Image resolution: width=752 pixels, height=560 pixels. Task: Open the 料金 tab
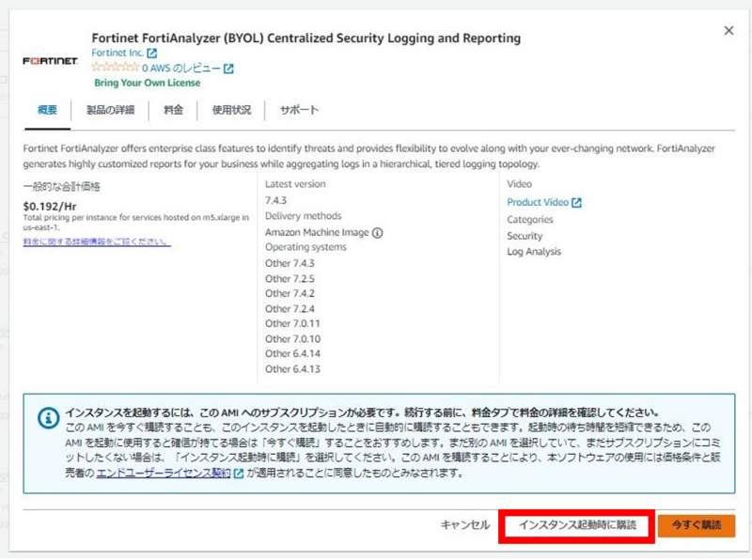pyautogui.click(x=173, y=110)
